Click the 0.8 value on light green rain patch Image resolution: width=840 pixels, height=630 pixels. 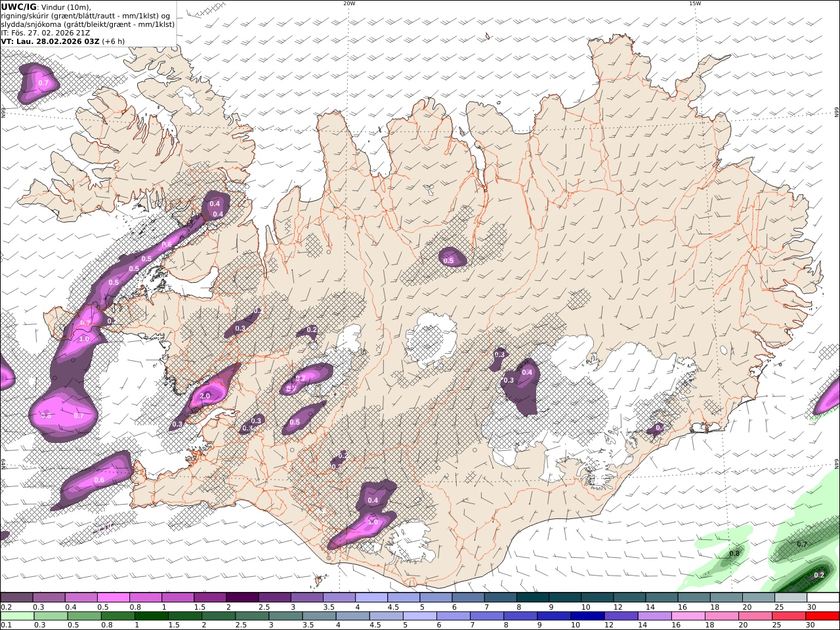(734, 553)
